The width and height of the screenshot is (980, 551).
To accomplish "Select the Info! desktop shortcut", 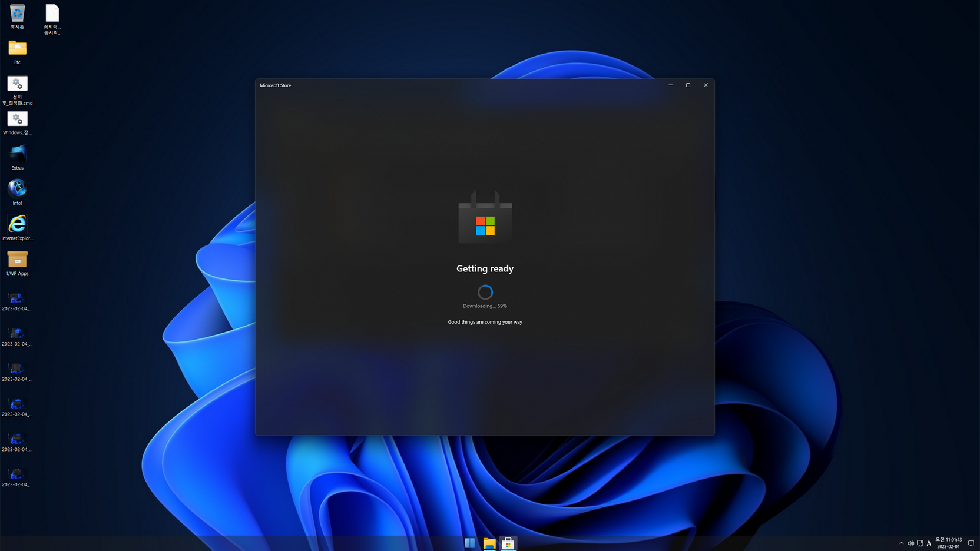I will [17, 192].
